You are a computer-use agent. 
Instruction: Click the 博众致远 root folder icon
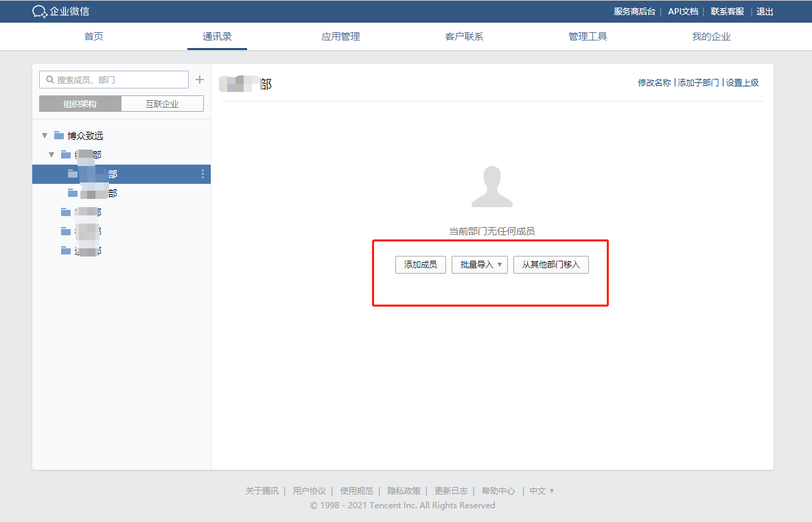pyautogui.click(x=59, y=135)
